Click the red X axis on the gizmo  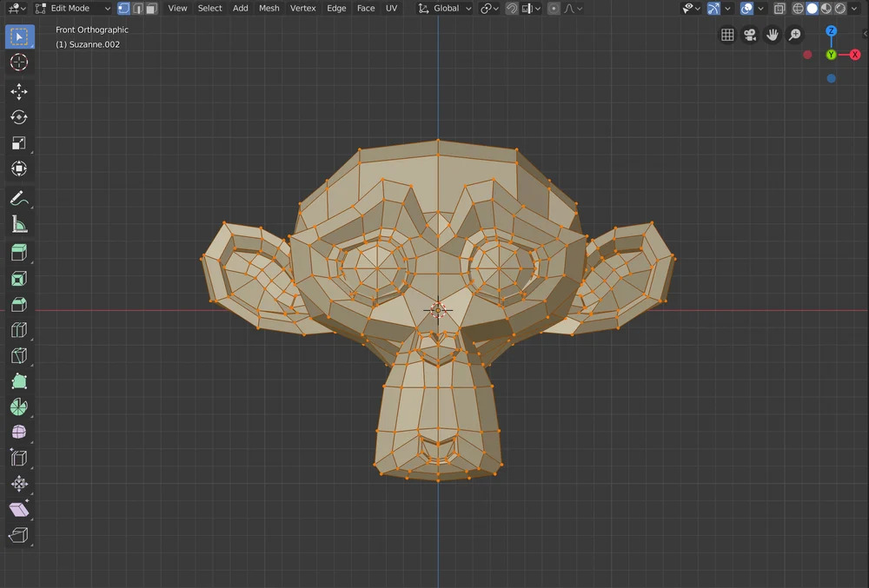[855, 55]
